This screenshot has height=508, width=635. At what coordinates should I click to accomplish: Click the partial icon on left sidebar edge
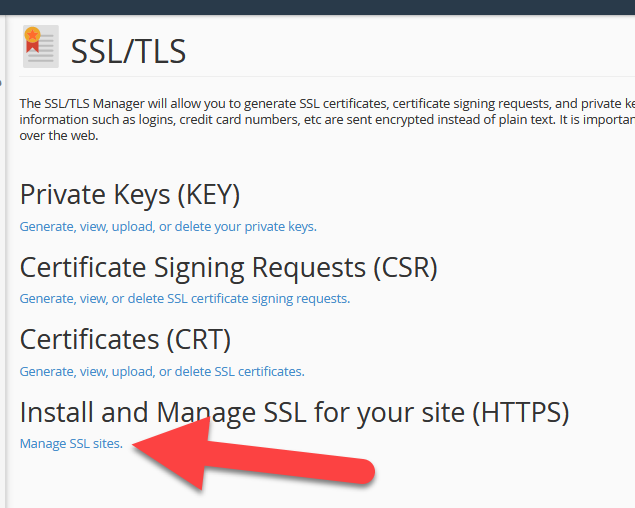click(x=1, y=83)
